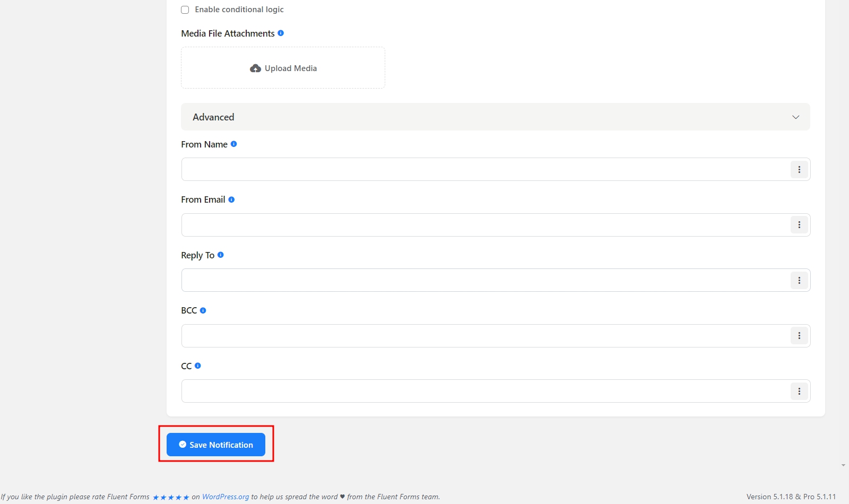849x504 pixels.
Task: Open the From Email info tooltip icon
Action: point(231,199)
